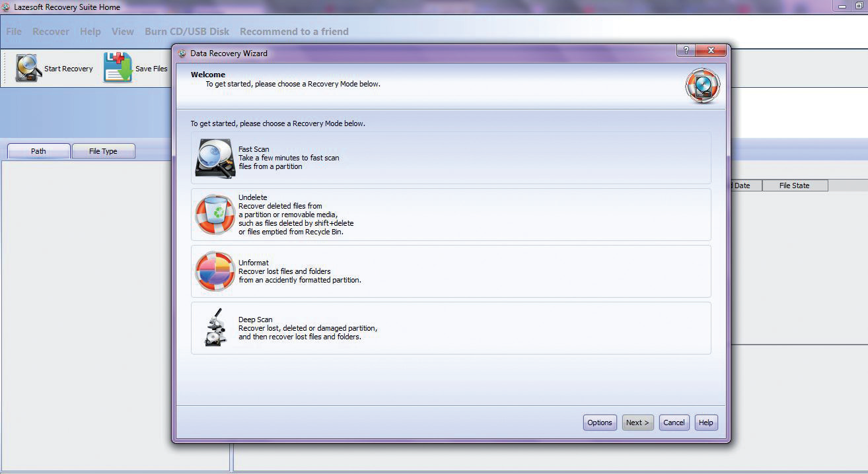Open Recommend to a friend menu
Image resolution: width=868 pixels, height=474 pixels.
pyautogui.click(x=294, y=32)
